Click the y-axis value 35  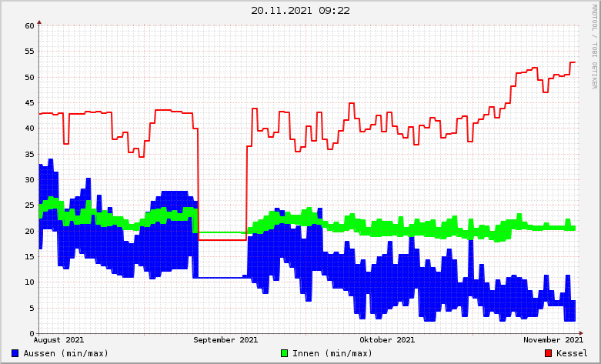click(29, 155)
